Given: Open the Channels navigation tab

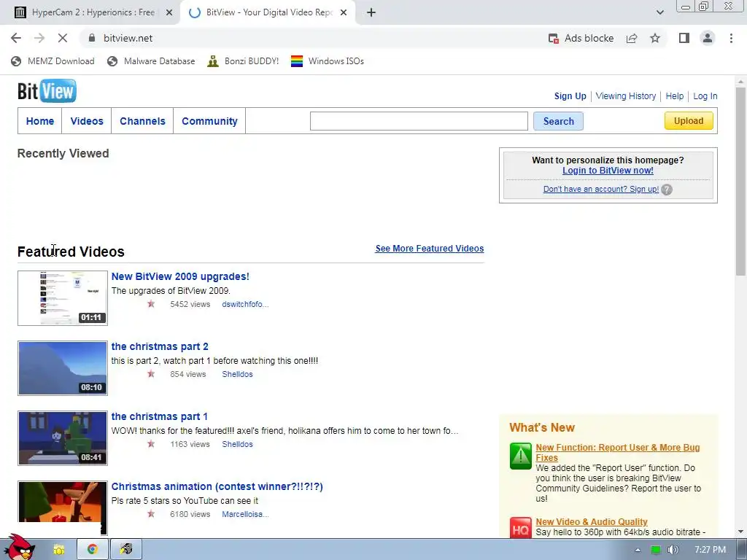Looking at the screenshot, I should click(142, 121).
